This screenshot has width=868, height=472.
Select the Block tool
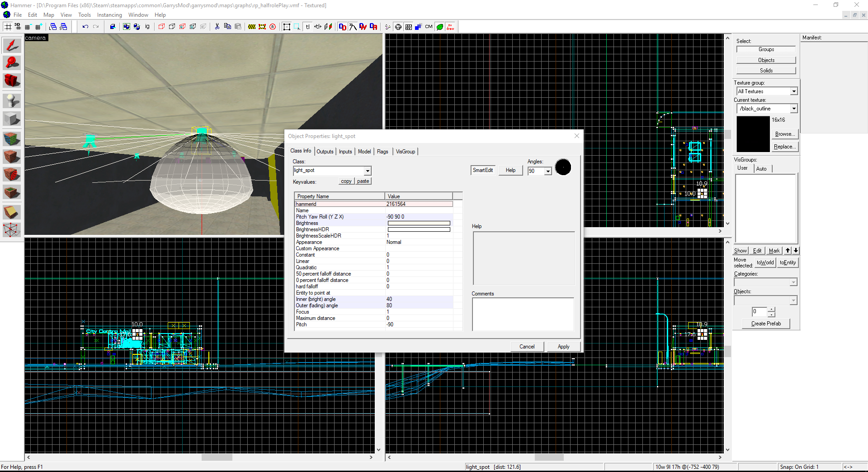tap(12, 119)
